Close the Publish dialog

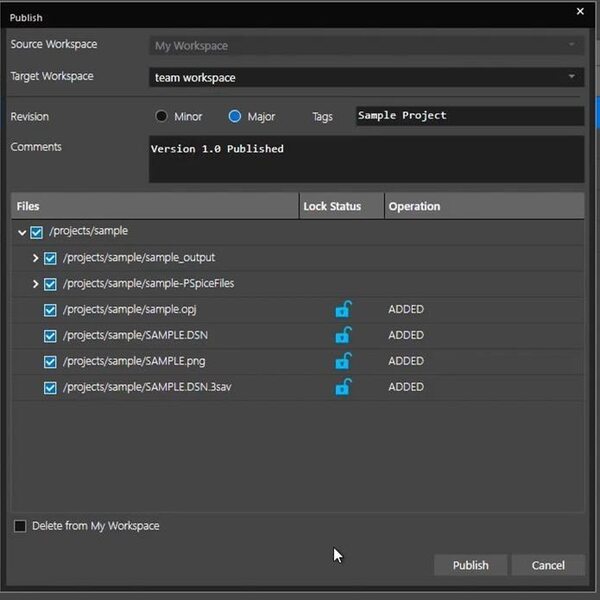tap(580, 11)
